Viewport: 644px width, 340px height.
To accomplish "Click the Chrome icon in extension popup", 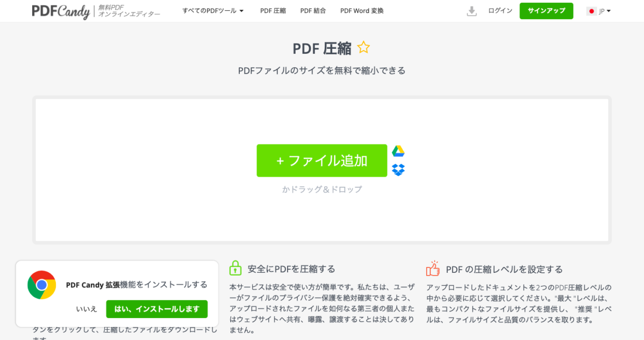I will tap(42, 285).
